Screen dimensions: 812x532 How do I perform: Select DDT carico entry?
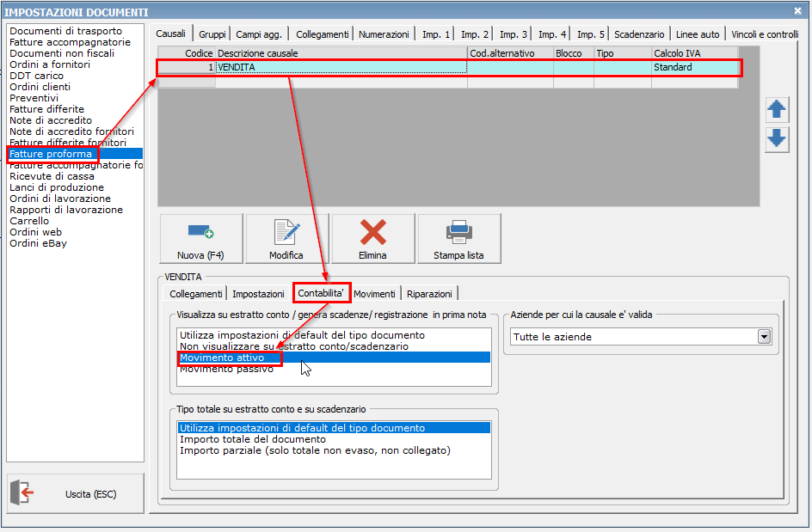pyautogui.click(x=36, y=76)
